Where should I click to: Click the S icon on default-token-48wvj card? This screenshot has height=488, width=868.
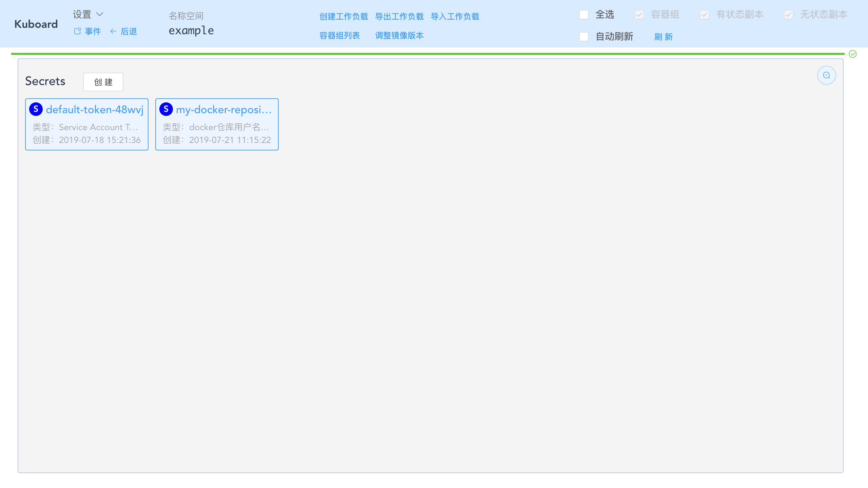(36, 109)
